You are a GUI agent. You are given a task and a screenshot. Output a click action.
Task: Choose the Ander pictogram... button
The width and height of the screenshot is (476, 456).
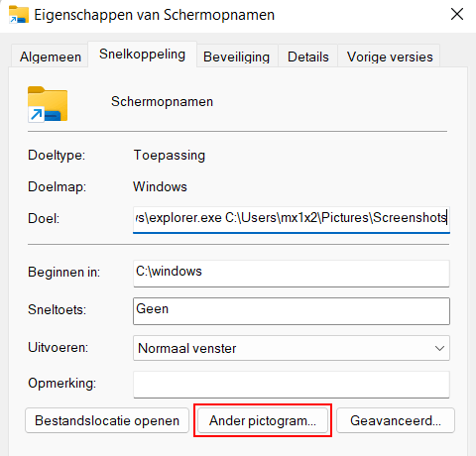tap(263, 420)
